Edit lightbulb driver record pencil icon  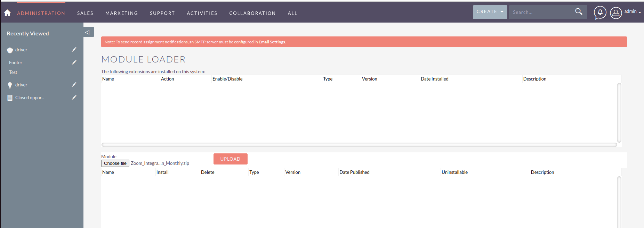[x=74, y=85]
